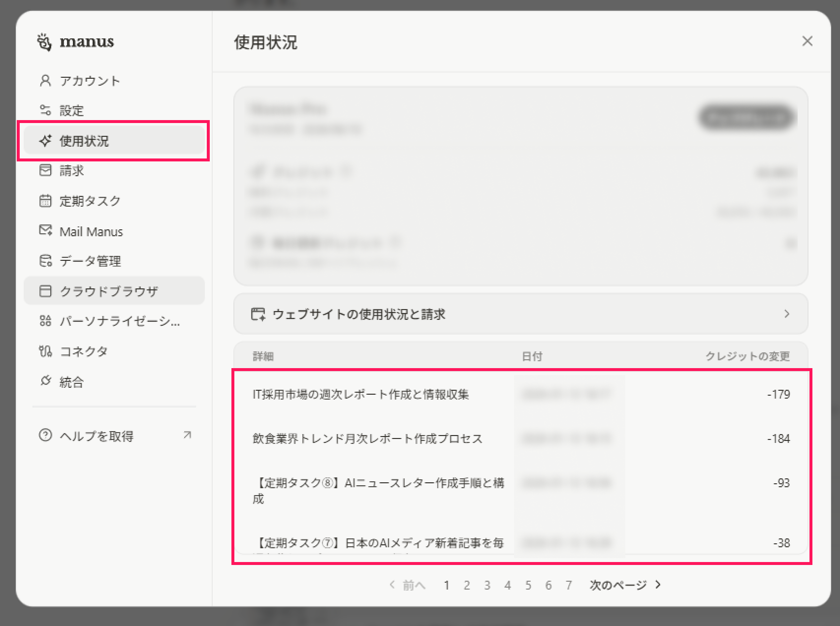Click the 設定 sliders icon
This screenshot has height=626, width=840.
tap(45, 110)
